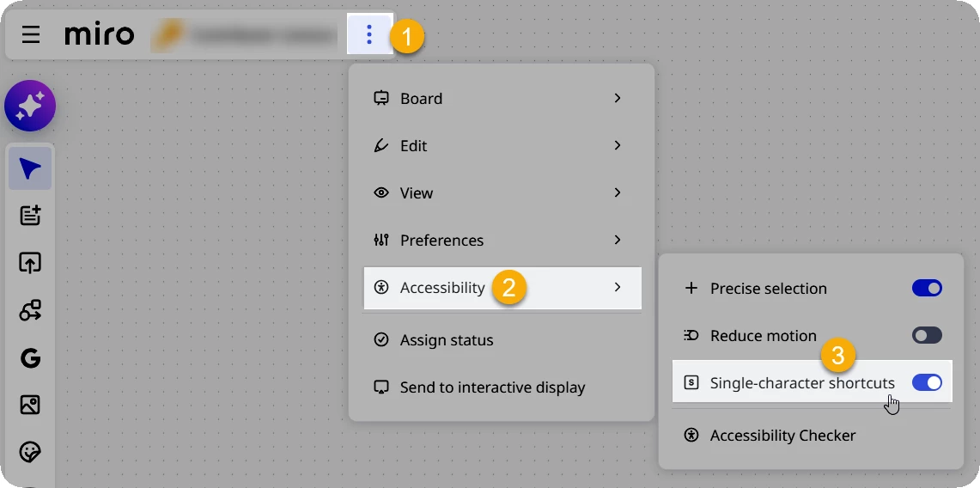Viewport: 980px width, 488px height.
Task: Launch the Accessibility Checker
Action: (812, 436)
